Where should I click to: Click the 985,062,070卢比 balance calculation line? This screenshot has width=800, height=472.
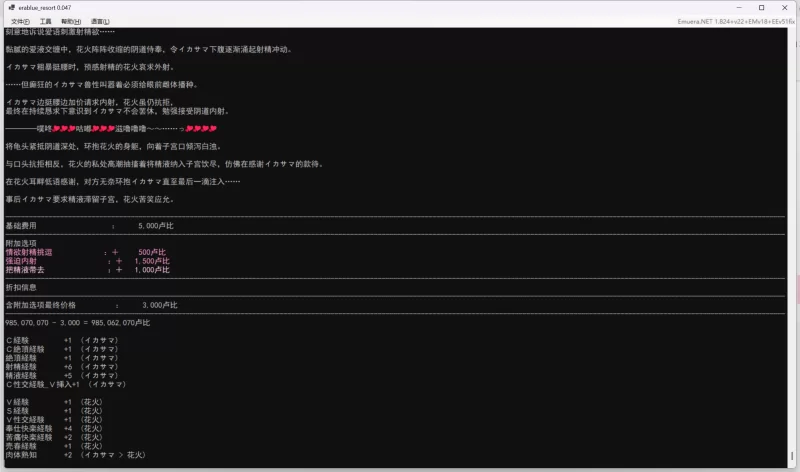[x=77, y=323]
